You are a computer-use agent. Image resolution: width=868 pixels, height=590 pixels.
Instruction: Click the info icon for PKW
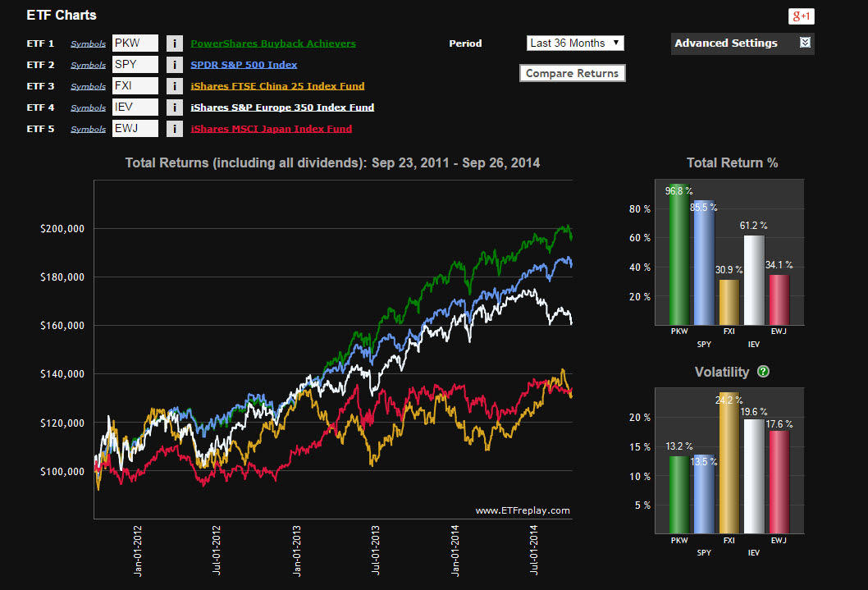point(174,43)
